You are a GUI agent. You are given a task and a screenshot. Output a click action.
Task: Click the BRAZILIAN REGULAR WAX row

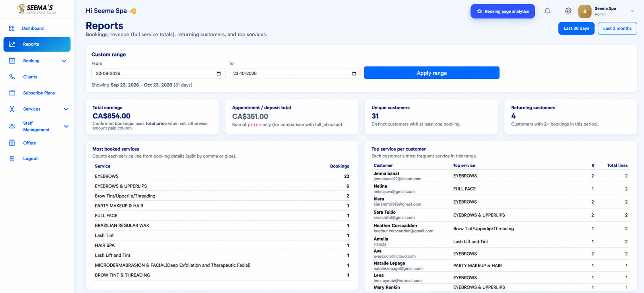[222, 225]
